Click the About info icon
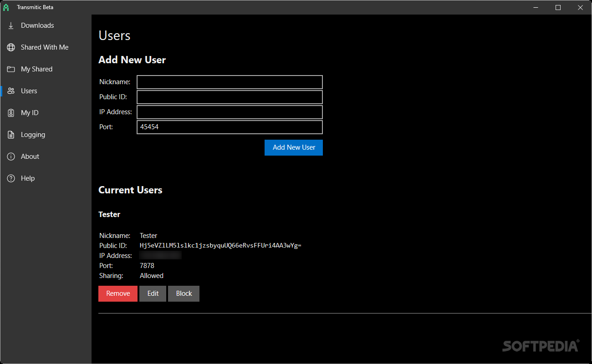 point(11,157)
